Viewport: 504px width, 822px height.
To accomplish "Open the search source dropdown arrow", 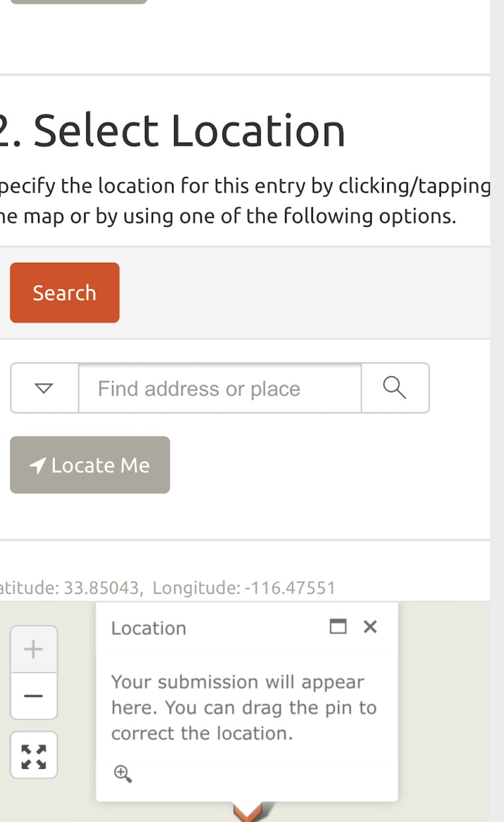I will pos(44,388).
